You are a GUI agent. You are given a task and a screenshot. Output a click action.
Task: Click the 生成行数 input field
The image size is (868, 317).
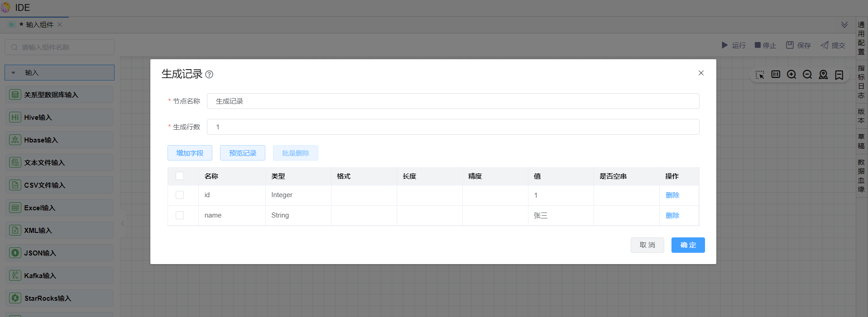click(x=453, y=127)
